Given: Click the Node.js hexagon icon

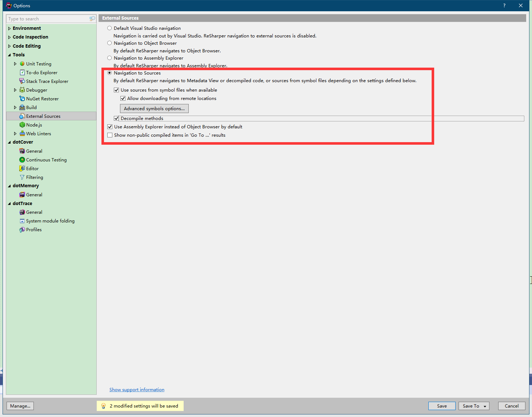Looking at the screenshot, I should coord(22,125).
